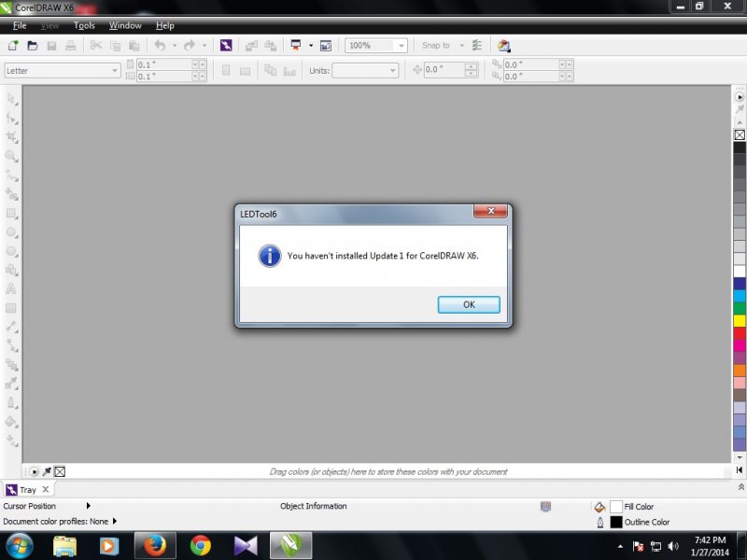Click the eyedropper icon in document palette
This screenshot has width=747, height=560.
(47, 472)
